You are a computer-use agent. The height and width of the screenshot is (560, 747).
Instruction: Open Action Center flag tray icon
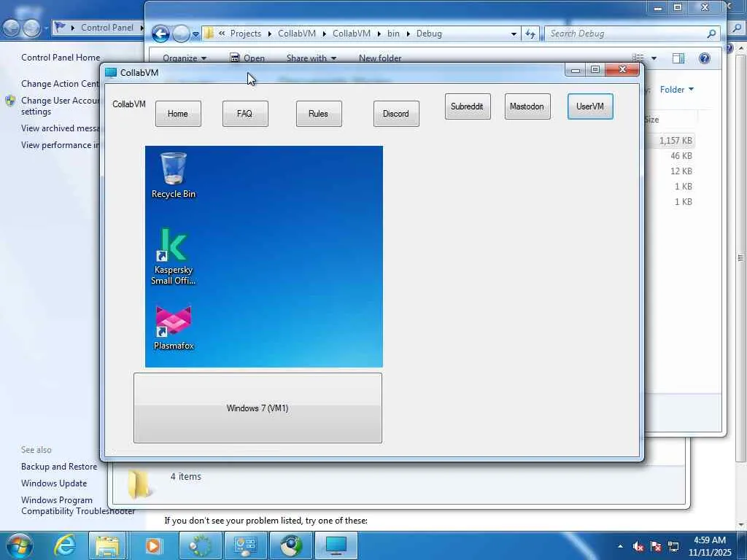coord(656,547)
